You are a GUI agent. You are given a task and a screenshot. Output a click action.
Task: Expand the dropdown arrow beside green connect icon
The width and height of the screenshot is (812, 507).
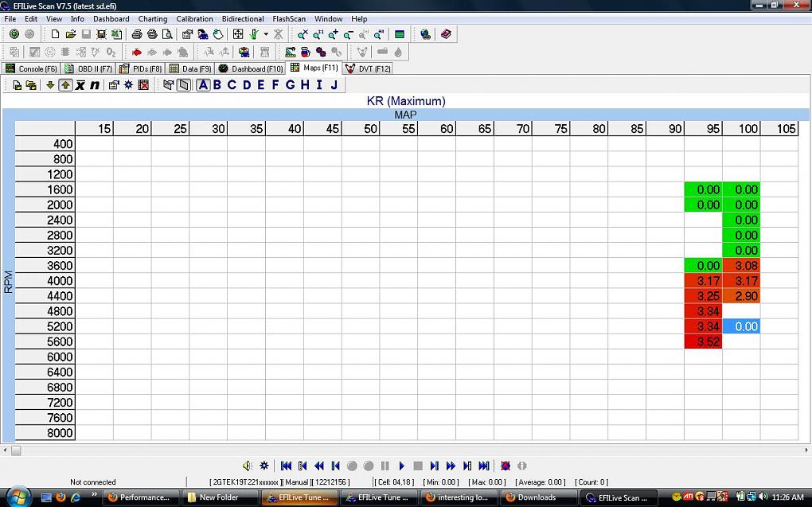[266, 34]
